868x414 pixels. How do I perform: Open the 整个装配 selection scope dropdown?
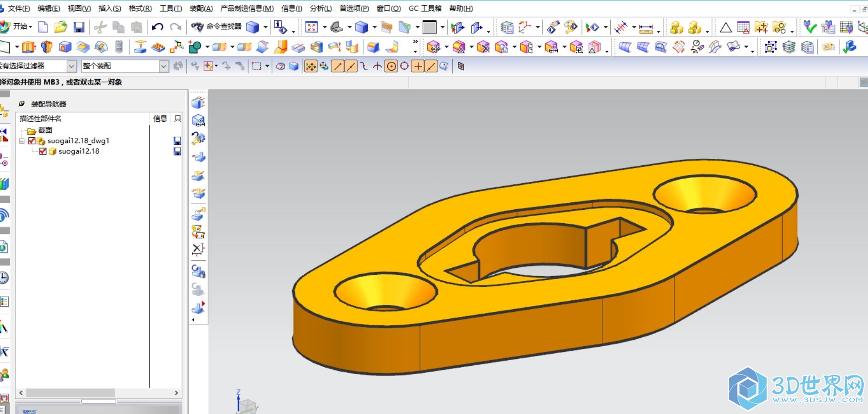click(163, 66)
